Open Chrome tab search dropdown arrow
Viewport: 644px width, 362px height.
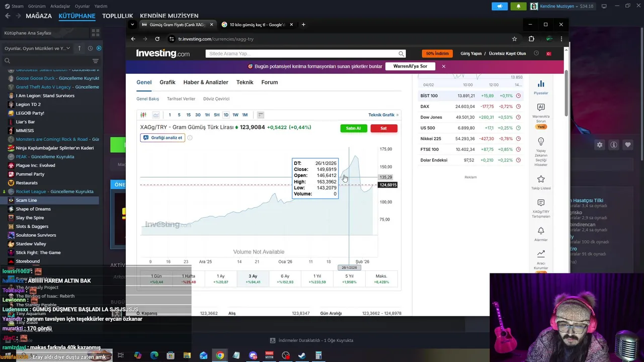(x=132, y=25)
